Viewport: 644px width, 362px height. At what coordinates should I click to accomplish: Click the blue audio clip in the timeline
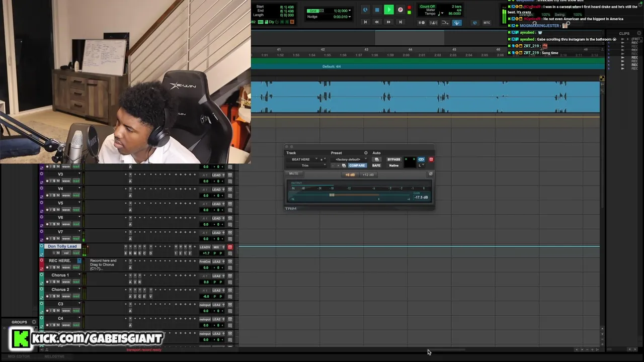425,97
